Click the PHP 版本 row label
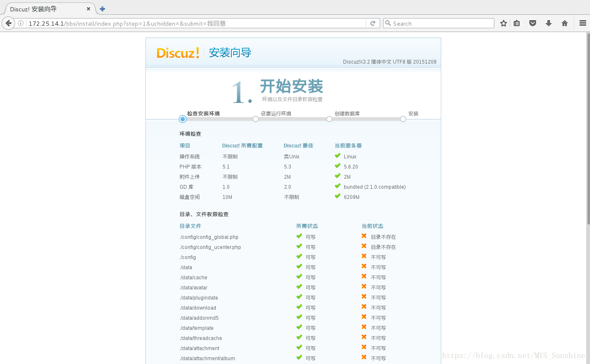 (190, 167)
